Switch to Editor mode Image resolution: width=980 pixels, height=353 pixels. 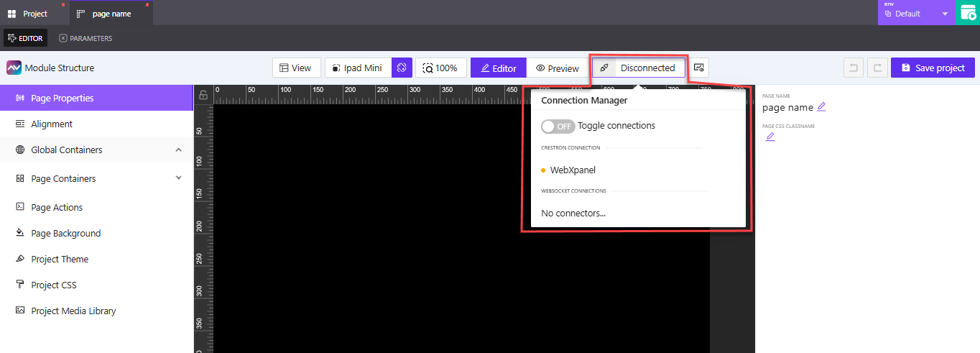[x=499, y=68]
